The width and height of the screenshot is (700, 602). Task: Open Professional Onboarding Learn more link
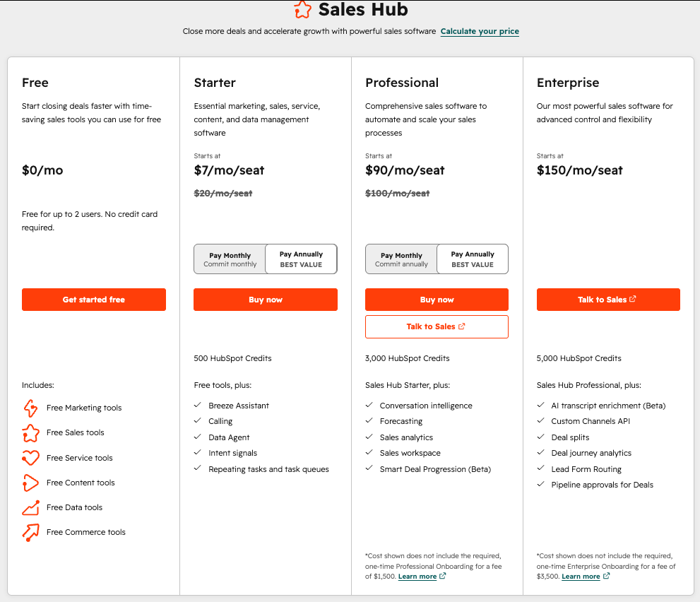click(417, 577)
